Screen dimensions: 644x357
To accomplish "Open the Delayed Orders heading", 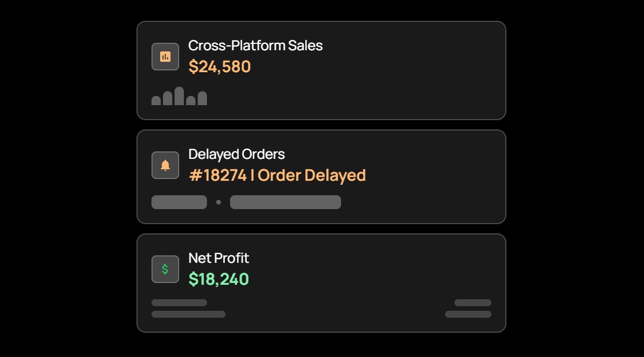I will 236,154.
